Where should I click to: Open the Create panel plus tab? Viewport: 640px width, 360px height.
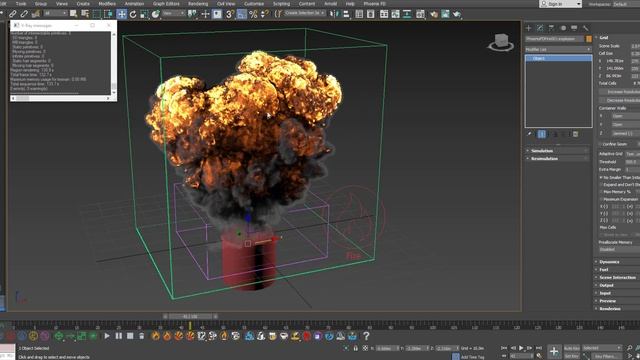coord(529,28)
